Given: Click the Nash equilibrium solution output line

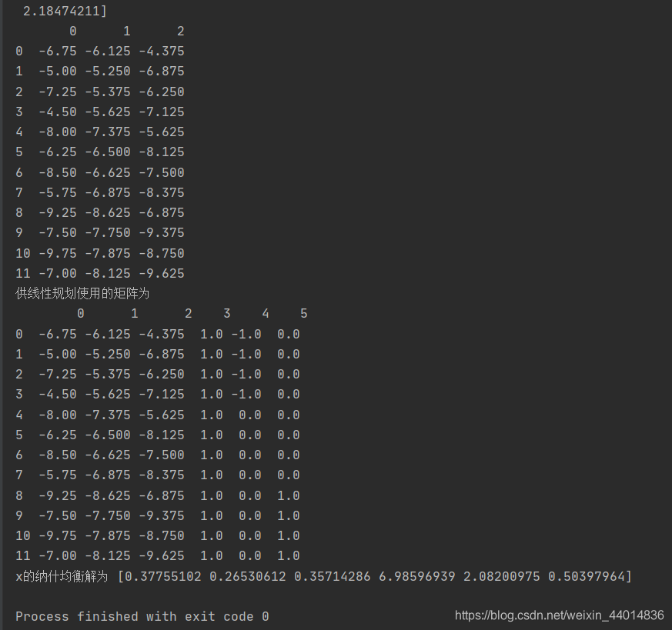Looking at the screenshot, I should pos(323,576).
